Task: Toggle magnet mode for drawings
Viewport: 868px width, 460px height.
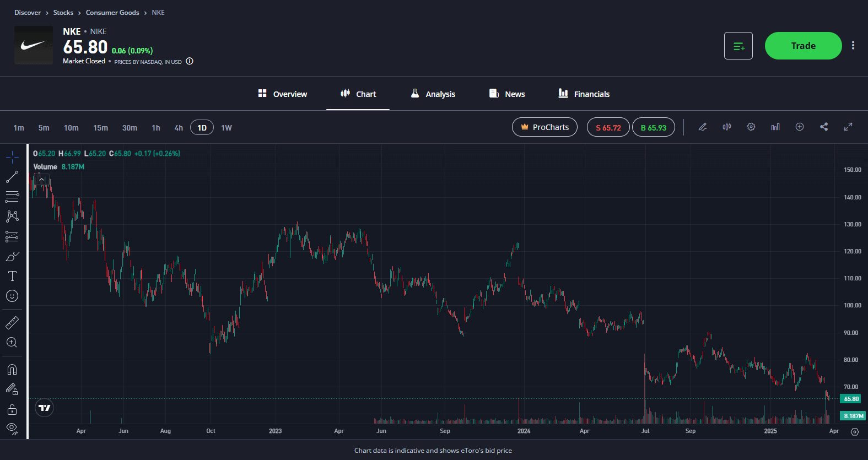Action: [12, 369]
